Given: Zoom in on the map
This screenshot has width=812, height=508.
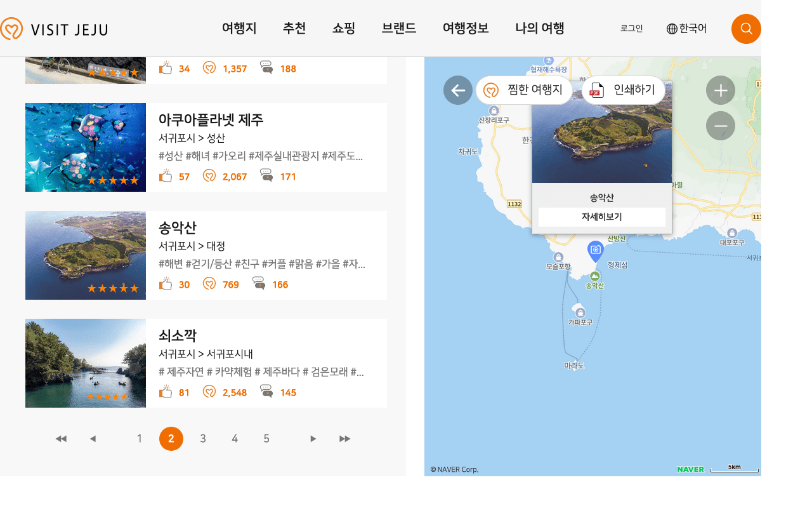Looking at the screenshot, I should coord(721,90).
